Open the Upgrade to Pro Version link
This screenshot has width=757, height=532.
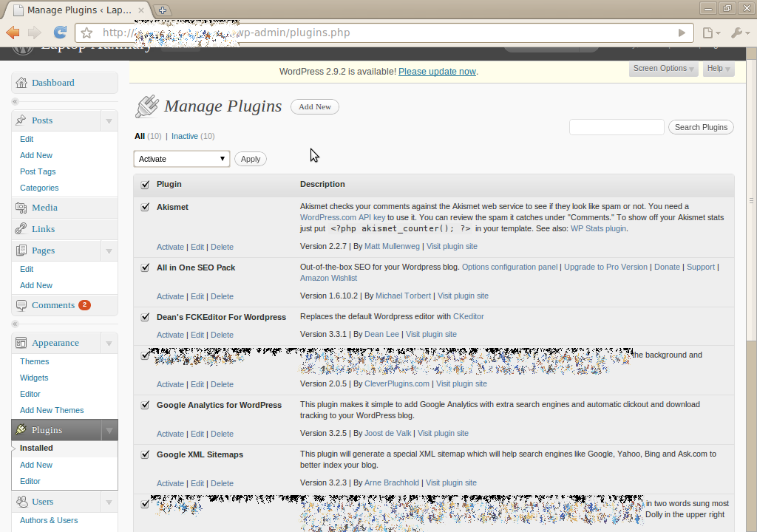(605, 267)
